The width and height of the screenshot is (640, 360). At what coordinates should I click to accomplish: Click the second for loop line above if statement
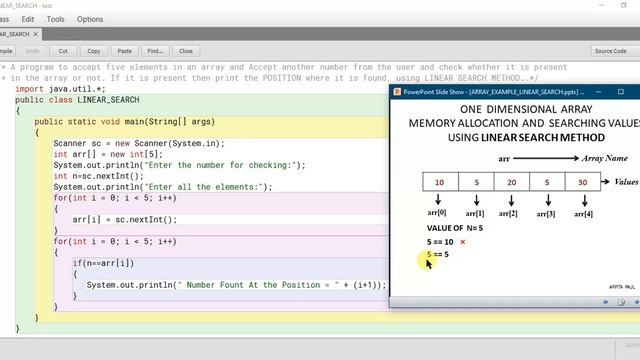pyautogui.click(x=115, y=241)
